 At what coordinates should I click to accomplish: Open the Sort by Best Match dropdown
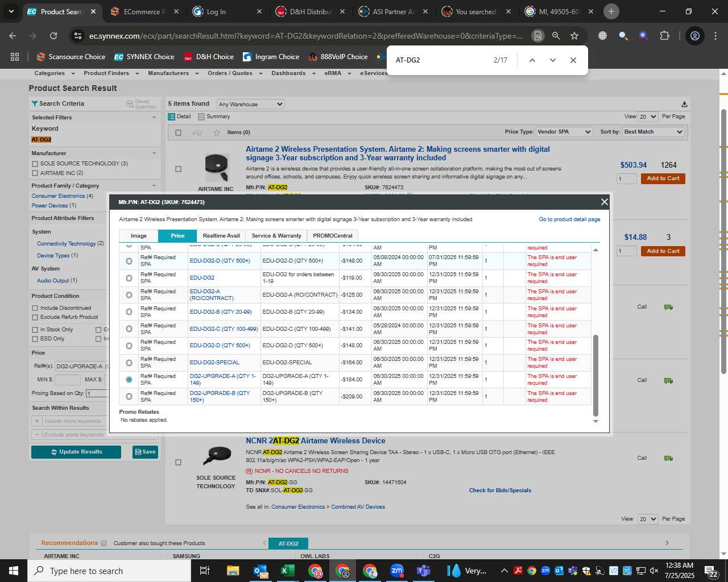[x=653, y=132]
